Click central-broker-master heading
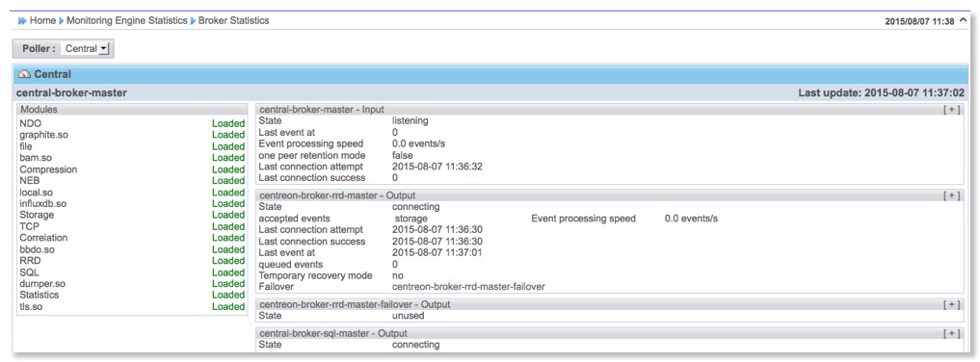Screen dimensions: 980x362 [71, 93]
